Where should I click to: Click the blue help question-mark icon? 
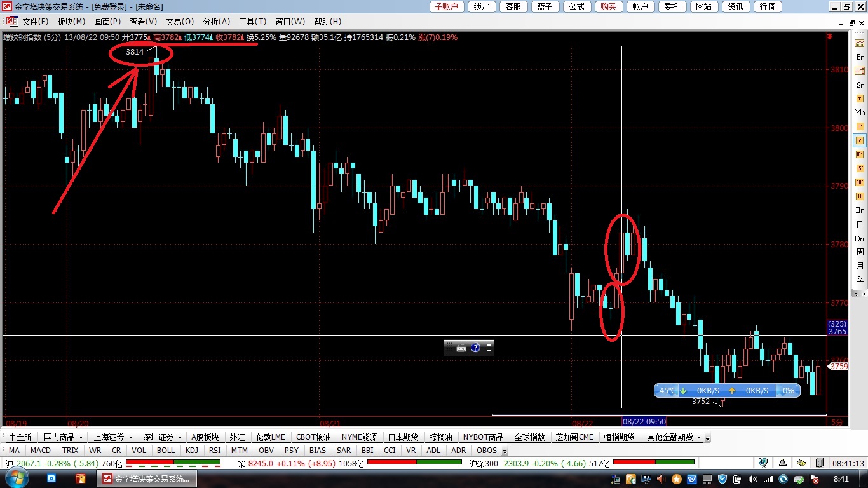coord(475,348)
